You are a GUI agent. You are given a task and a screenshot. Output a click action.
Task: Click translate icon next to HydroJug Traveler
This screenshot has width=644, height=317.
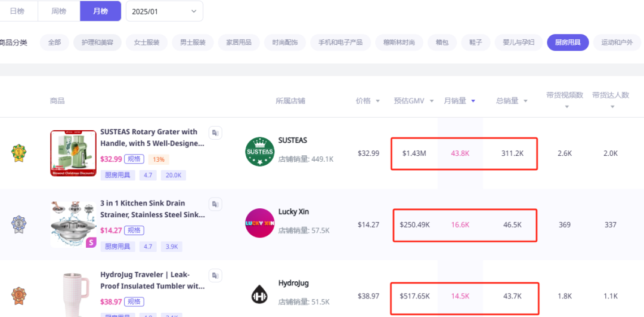215,275
